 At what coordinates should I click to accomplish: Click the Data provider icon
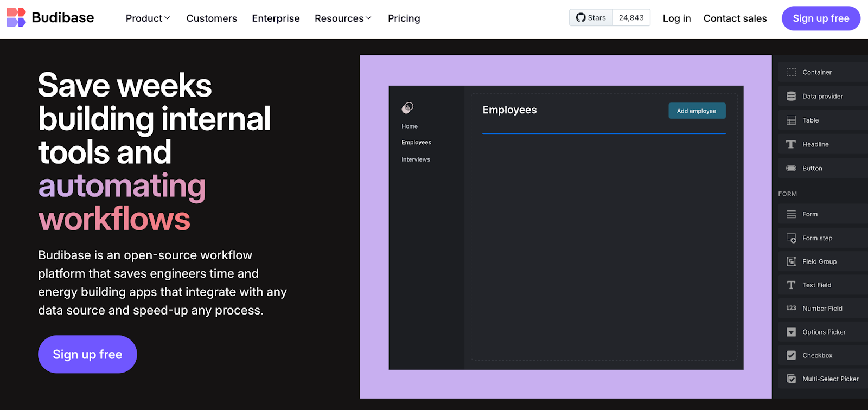coord(791,97)
